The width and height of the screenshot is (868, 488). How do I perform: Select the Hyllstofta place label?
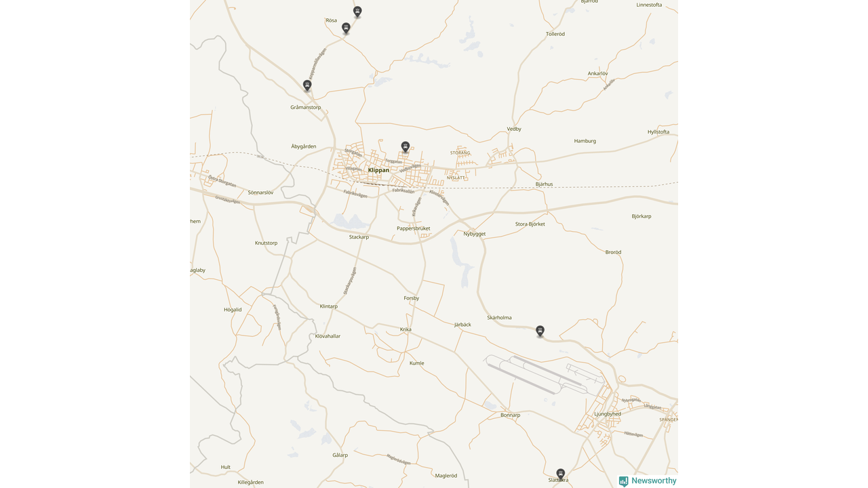[x=658, y=132]
